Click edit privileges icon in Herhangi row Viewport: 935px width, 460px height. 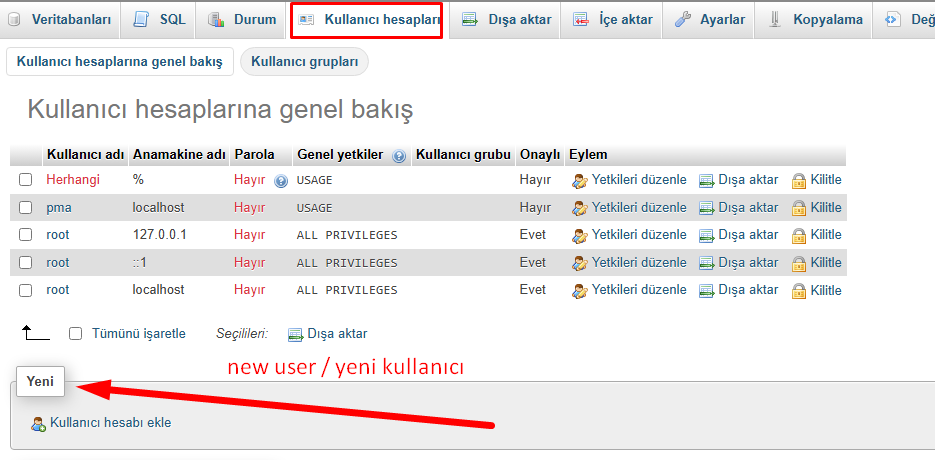580,180
